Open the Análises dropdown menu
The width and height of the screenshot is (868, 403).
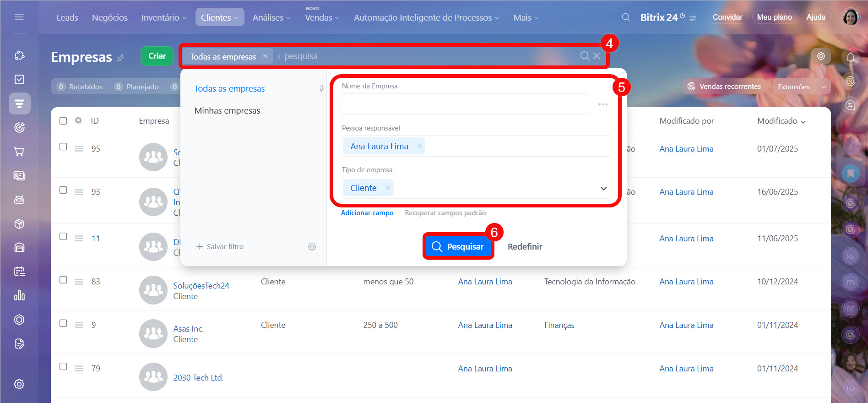coord(271,17)
